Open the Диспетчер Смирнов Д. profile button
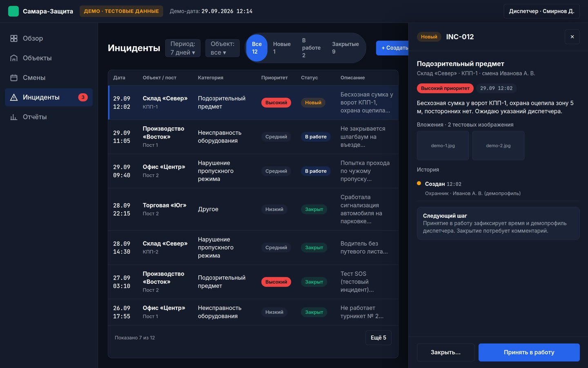588x368 pixels. (x=541, y=11)
